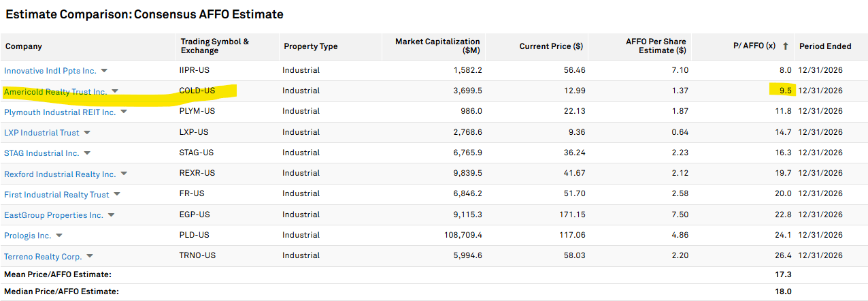Viewport: 868px width, 301px height.
Task: Sort by AFFO Per Share Estimate header
Action: (x=655, y=46)
